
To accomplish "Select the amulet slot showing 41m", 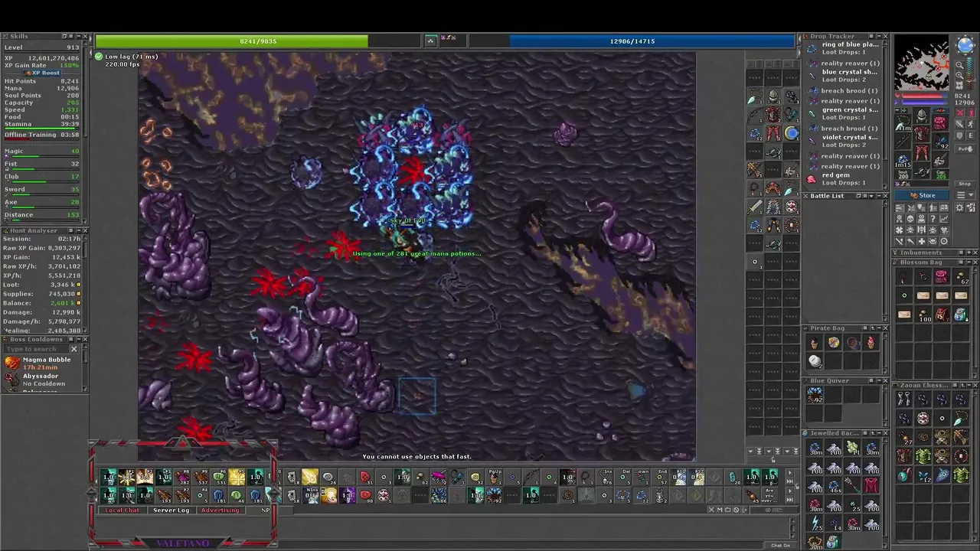I will pos(903,122).
